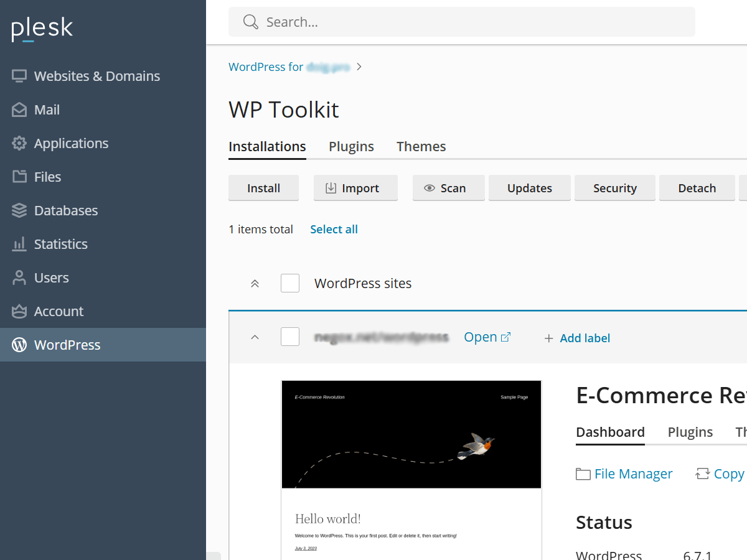
Task: Open the Users section
Action: click(x=103, y=278)
